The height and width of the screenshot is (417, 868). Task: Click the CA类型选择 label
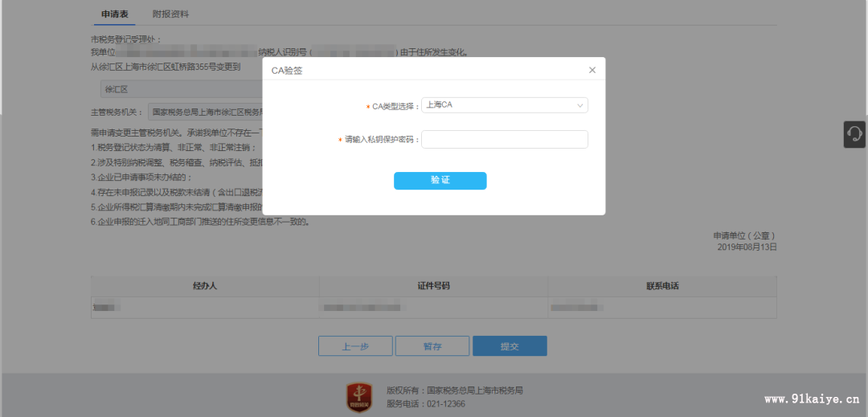[x=392, y=106]
